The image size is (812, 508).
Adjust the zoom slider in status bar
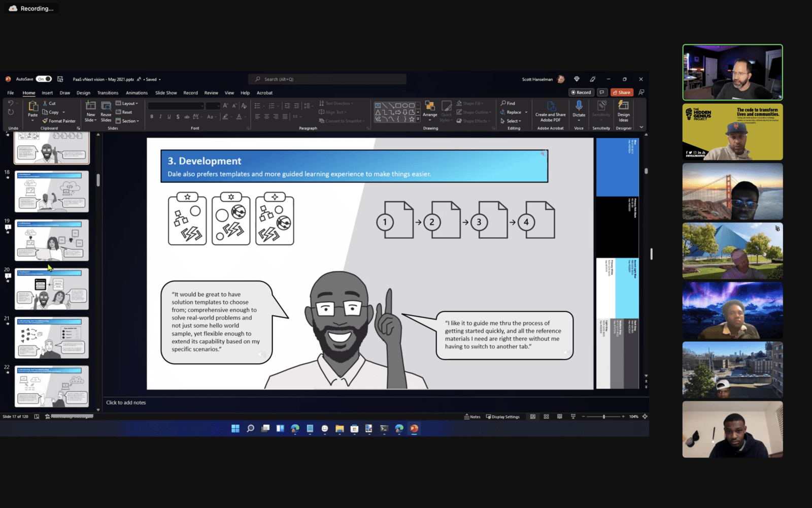603,417
